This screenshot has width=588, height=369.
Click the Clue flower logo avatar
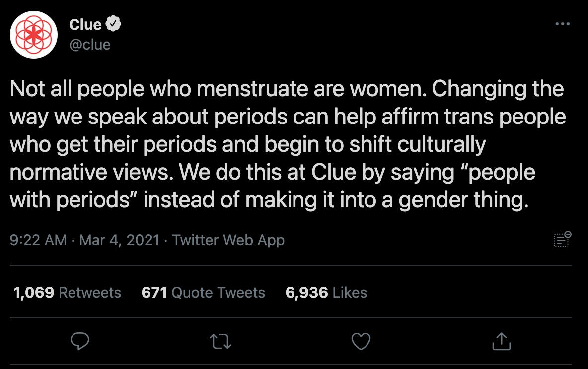pyautogui.click(x=33, y=34)
